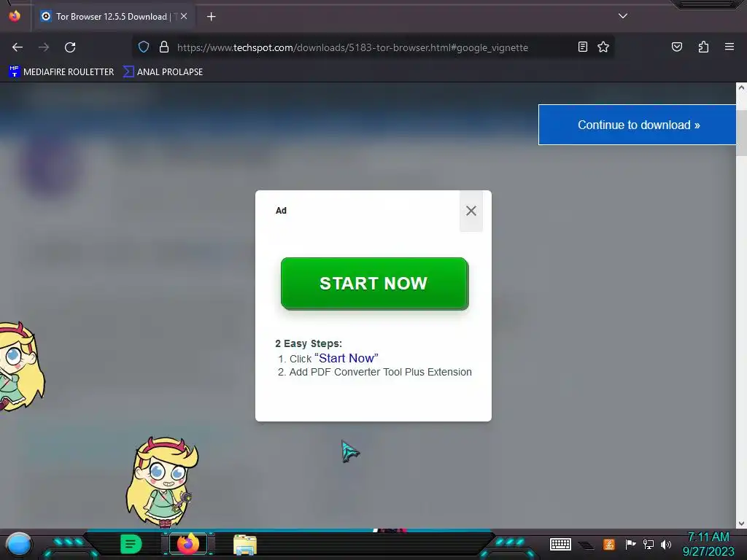Switch to Tor Browser 12.5.5 Download tab
The width and height of the screenshot is (747, 560).
click(114, 16)
